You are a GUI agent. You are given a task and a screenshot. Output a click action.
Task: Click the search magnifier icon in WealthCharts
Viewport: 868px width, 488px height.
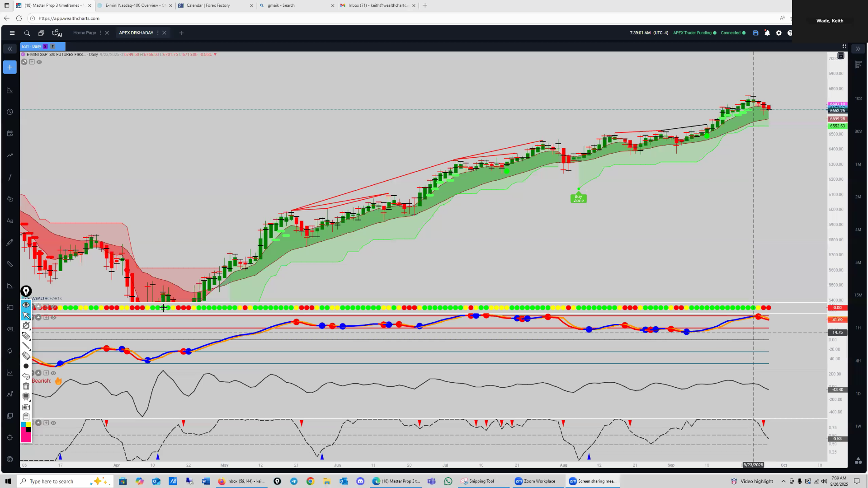[27, 33]
